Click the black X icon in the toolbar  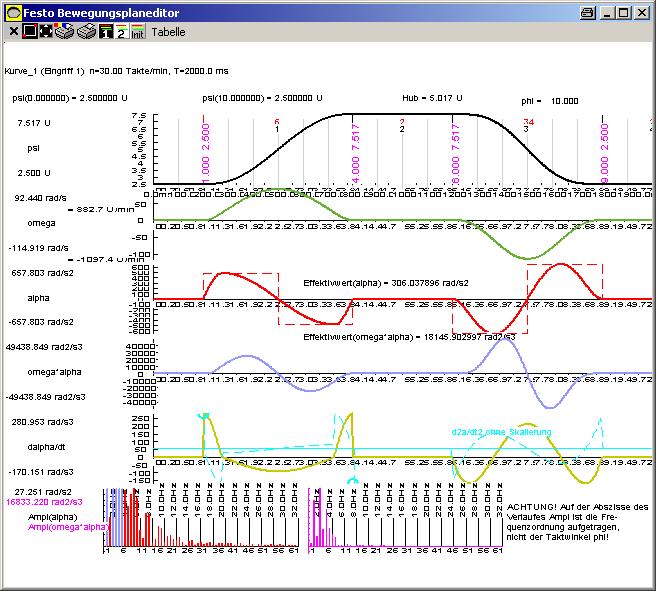click(13, 31)
